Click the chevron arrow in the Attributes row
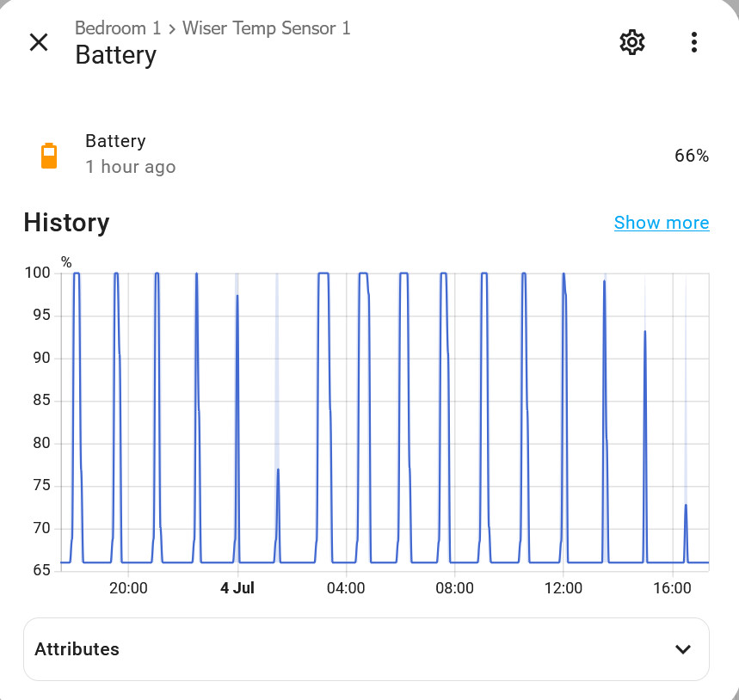The height and width of the screenshot is (700, 739). (683, 649)
